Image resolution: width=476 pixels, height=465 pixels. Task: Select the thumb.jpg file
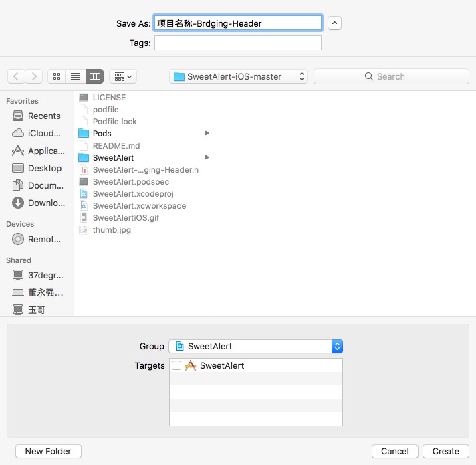pyautogui.click(x=142, y=230)
